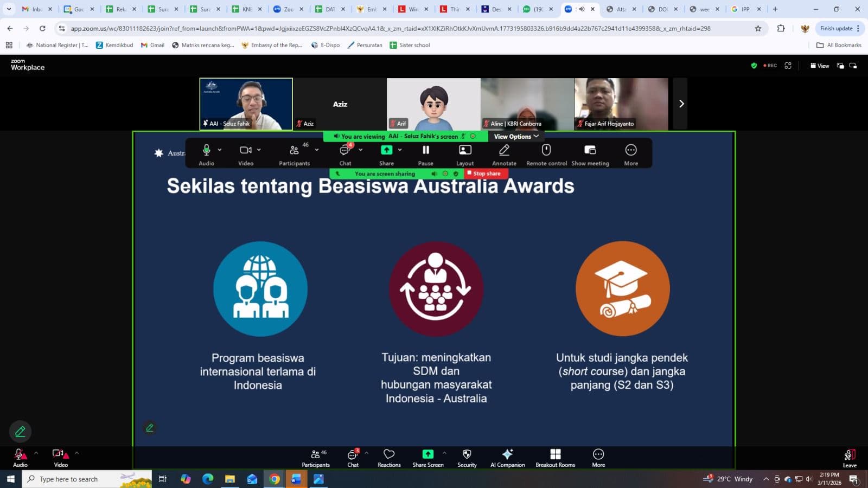Click the volume indicator in the system tray
The height and width of the screenshot is (488, 868).
pyautogui.click(x=808, y=479)
